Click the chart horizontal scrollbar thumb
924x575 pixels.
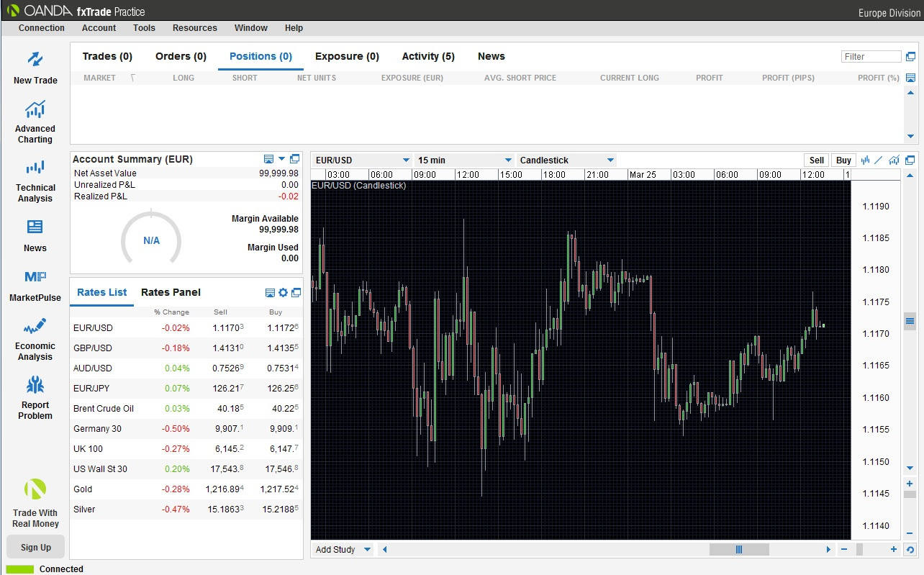739,550
